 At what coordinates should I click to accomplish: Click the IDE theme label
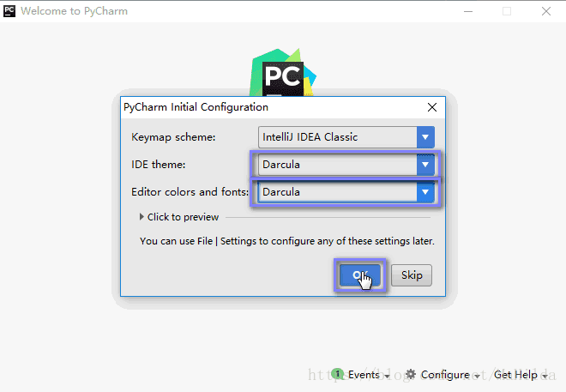point(158,165)
